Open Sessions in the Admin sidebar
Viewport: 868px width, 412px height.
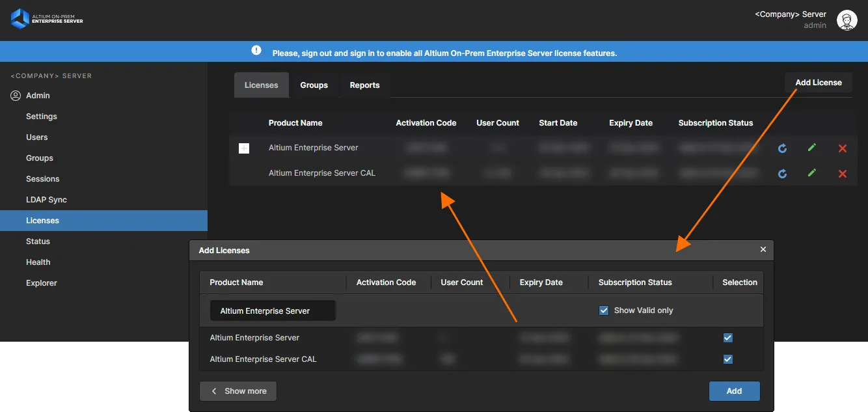[x=43, y=179]
